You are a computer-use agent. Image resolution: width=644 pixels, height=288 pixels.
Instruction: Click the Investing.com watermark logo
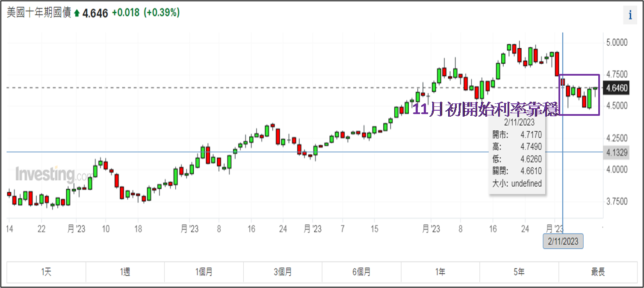[53, 175]
